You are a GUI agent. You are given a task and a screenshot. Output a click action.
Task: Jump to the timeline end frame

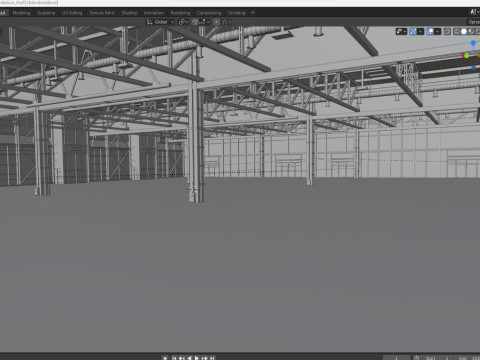pos(212,358)
